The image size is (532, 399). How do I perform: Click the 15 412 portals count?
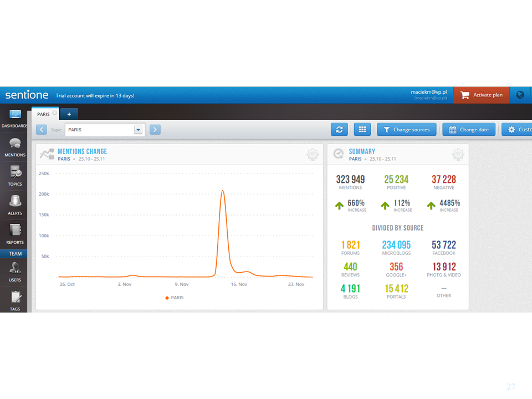(x=396, y=288)
